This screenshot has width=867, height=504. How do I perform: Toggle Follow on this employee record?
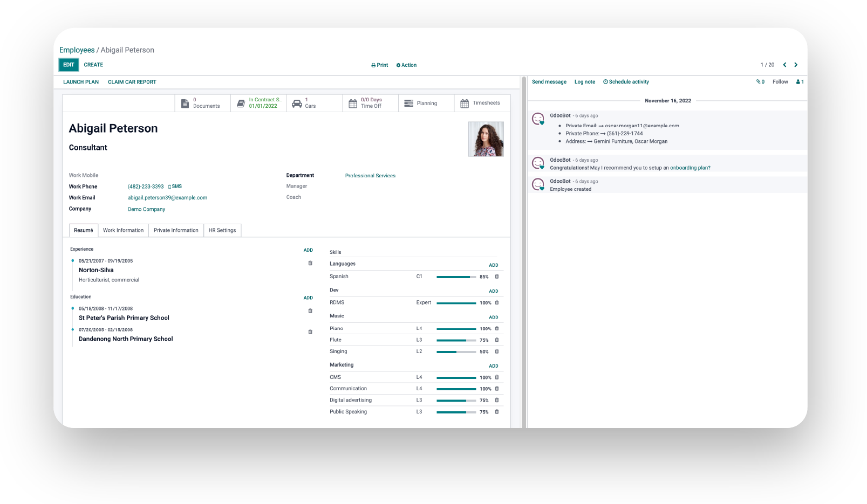(x=780, y=81)
